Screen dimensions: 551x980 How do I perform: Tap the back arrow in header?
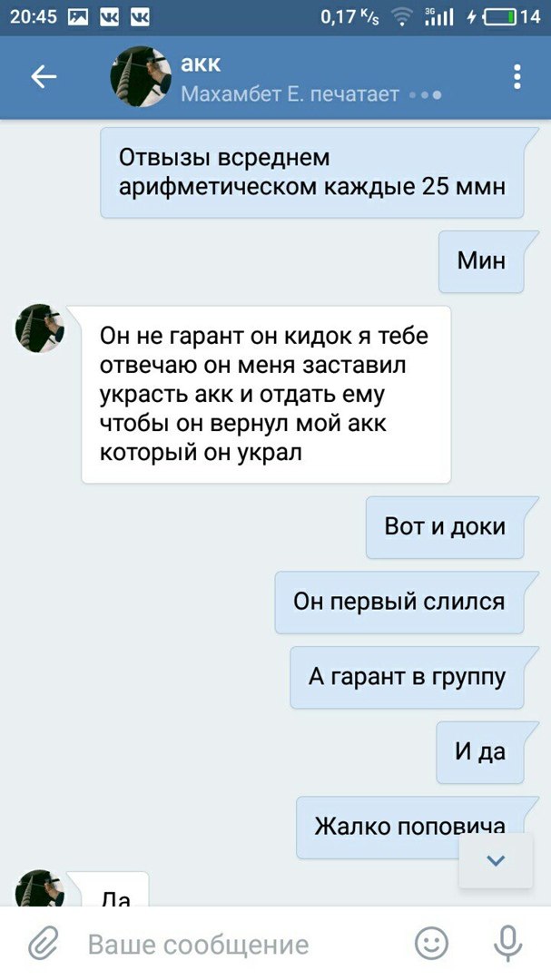[x=44, y=77]
